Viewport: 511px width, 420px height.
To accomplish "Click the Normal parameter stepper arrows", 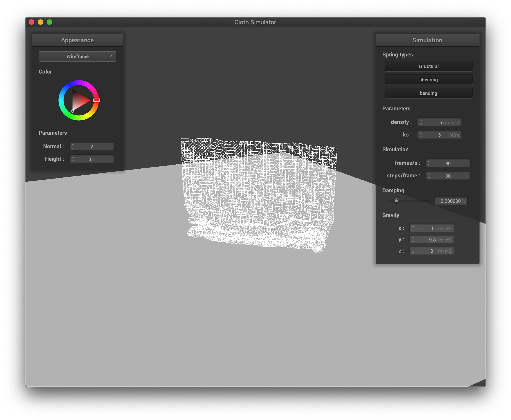I will tap(73, 146).
